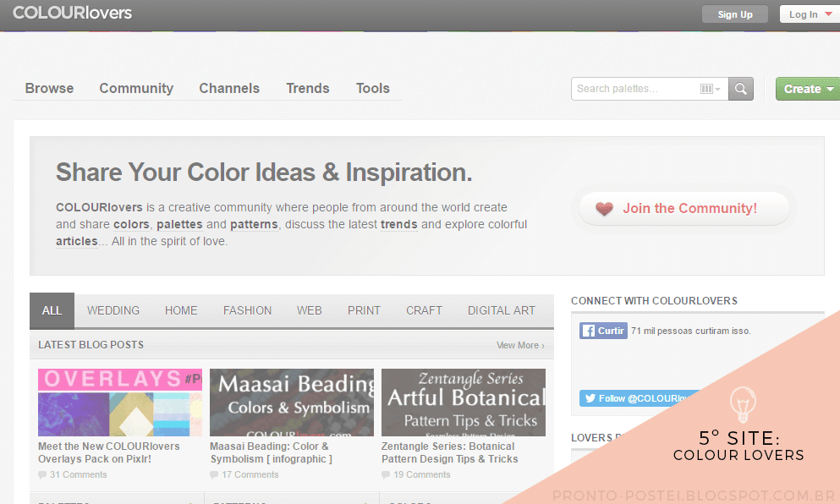
Task: Expand the Log In dropdown
Action: [x=810, y=14]
